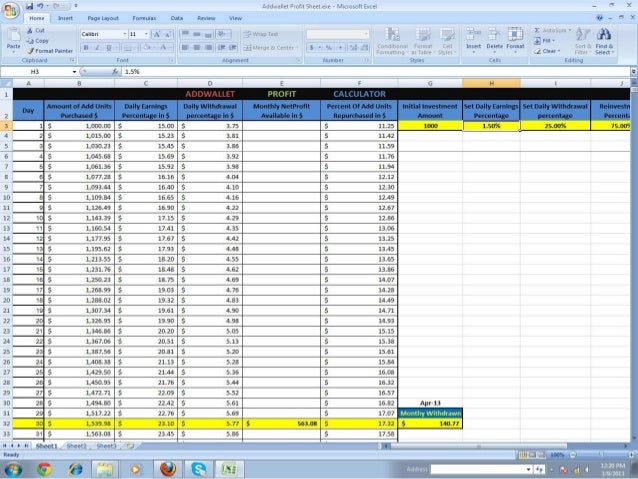
Task: Expand the font size 11 dropdown
Action: (x=146, y=34)
